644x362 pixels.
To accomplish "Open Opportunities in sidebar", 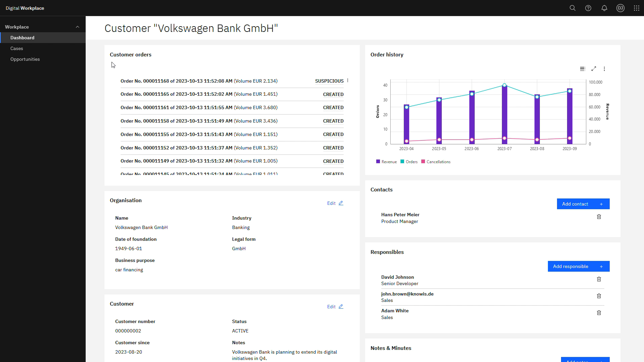I will coord(25,59).
